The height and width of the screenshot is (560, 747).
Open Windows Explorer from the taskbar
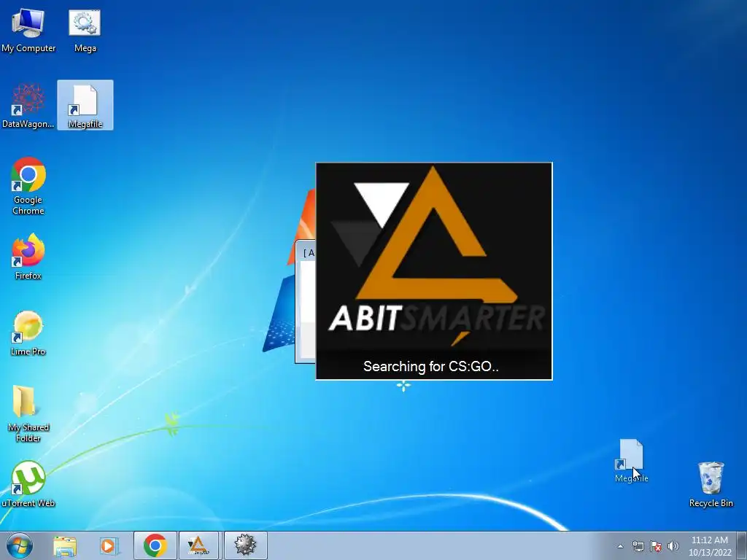pyautogui.click(x=65, y=545)
